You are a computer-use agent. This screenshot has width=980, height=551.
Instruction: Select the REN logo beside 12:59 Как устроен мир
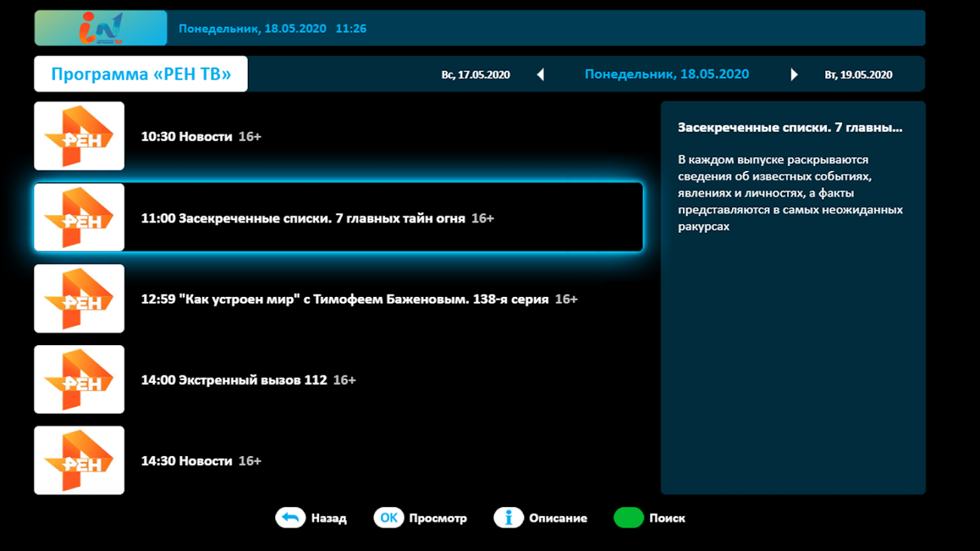tap(79, 298)
